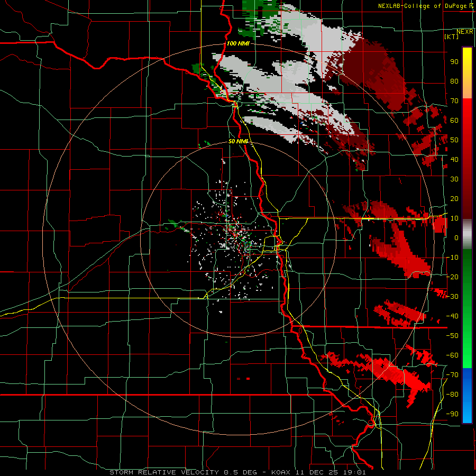This screenshot has width=476, height=476.
Task: Click the positive "70" scale value
Action: [x=454, y=101]
